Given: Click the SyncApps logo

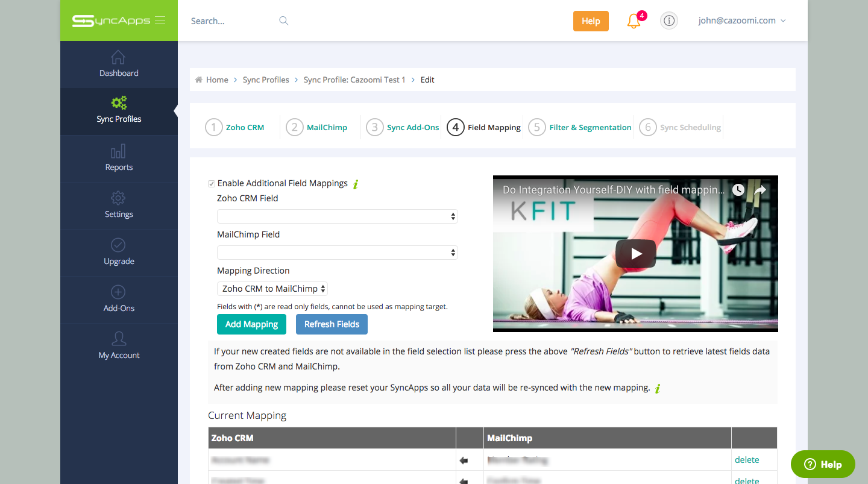Looking at the screenshot, I should pos(111,20).
